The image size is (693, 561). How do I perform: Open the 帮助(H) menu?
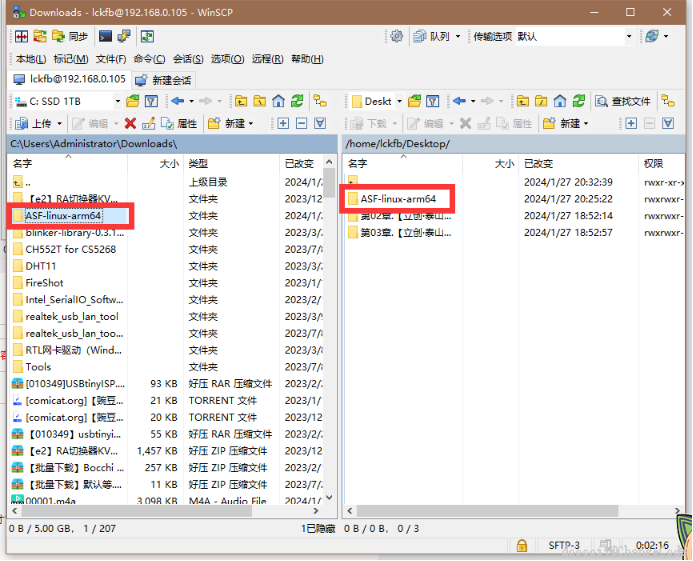(x=307, y=59)
